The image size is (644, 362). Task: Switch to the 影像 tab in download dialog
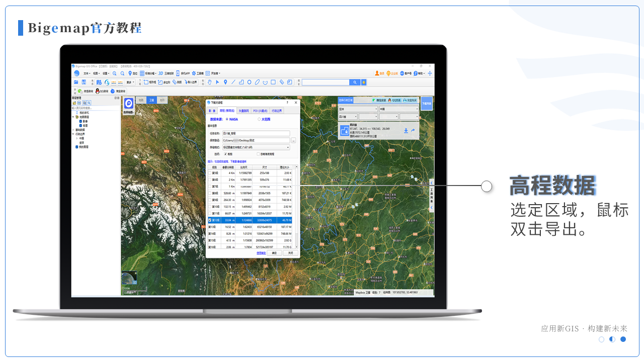point(212,111)
